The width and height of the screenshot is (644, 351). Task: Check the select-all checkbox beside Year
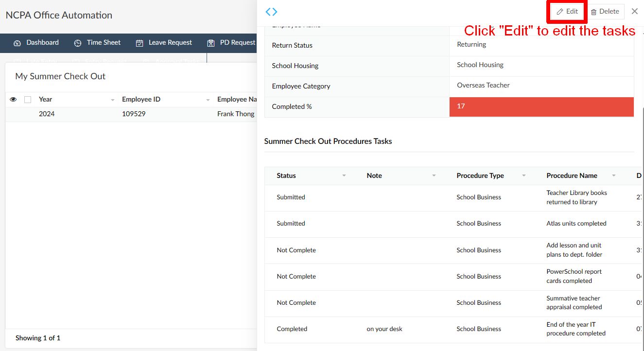(x=28, y=99)
